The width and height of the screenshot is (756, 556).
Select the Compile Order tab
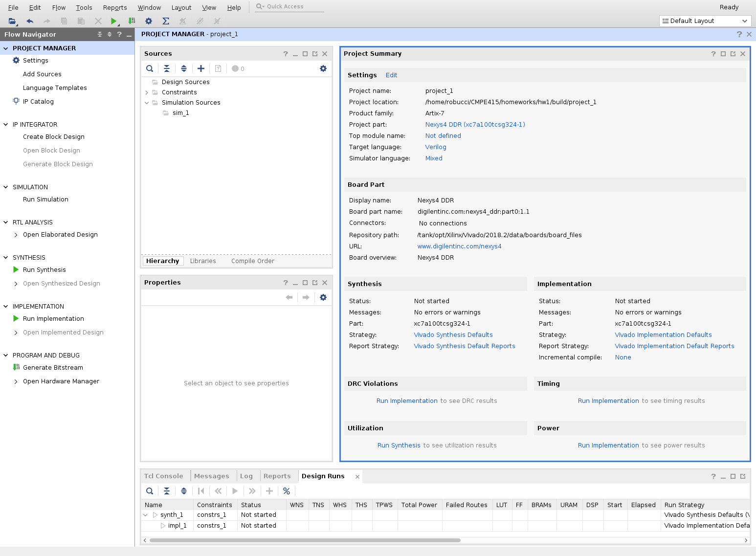[x=253, y=261]
